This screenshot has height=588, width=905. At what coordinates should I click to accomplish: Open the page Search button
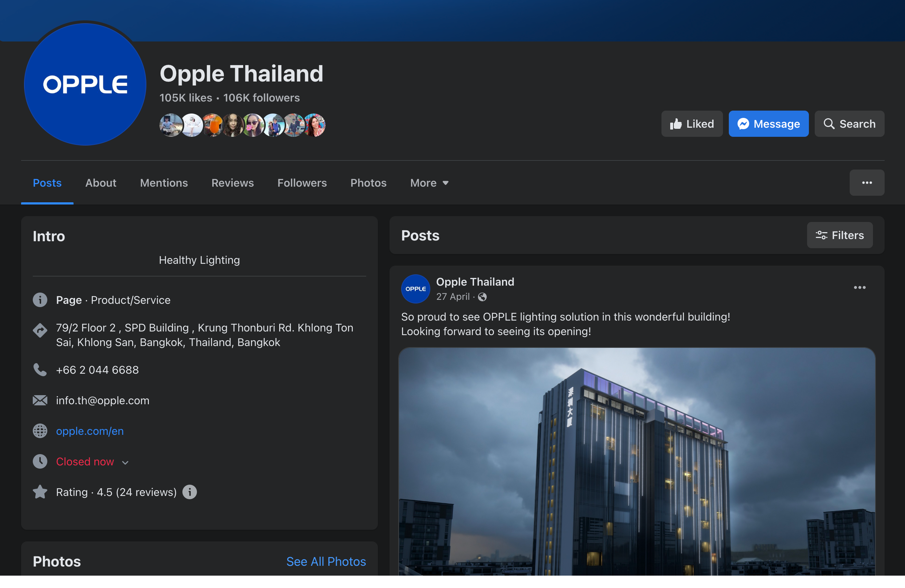click(x=849, y=124)
